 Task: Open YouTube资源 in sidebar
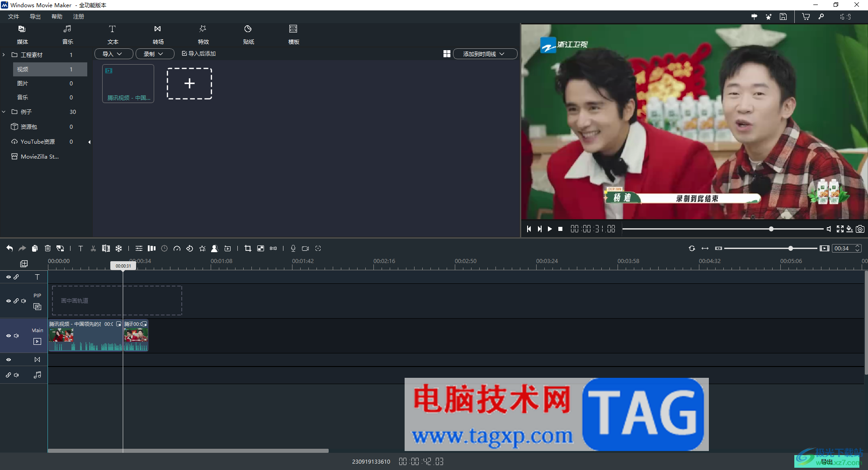pos(38,141)
